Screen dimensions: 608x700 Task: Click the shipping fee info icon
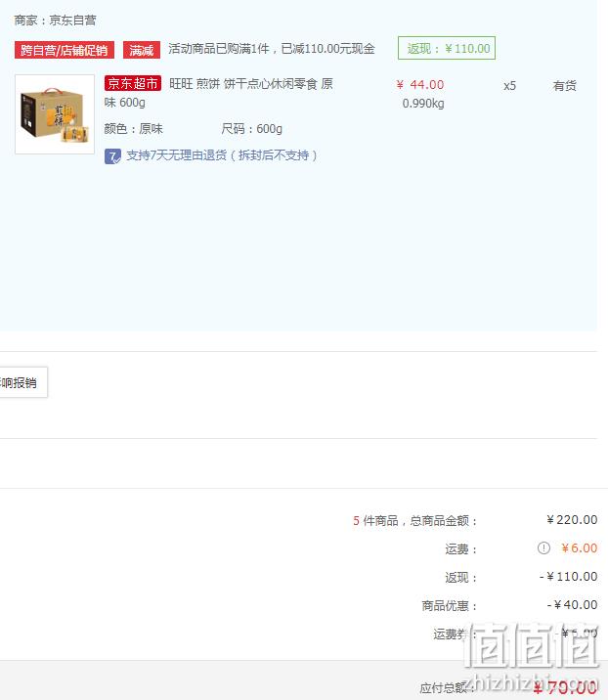543,548
